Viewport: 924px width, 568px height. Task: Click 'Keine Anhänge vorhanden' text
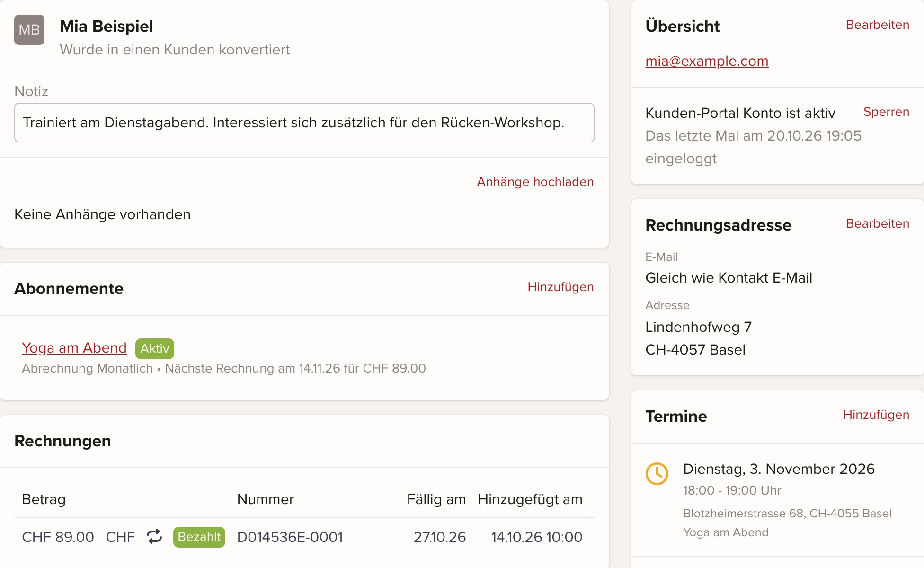tap(102, 214)
